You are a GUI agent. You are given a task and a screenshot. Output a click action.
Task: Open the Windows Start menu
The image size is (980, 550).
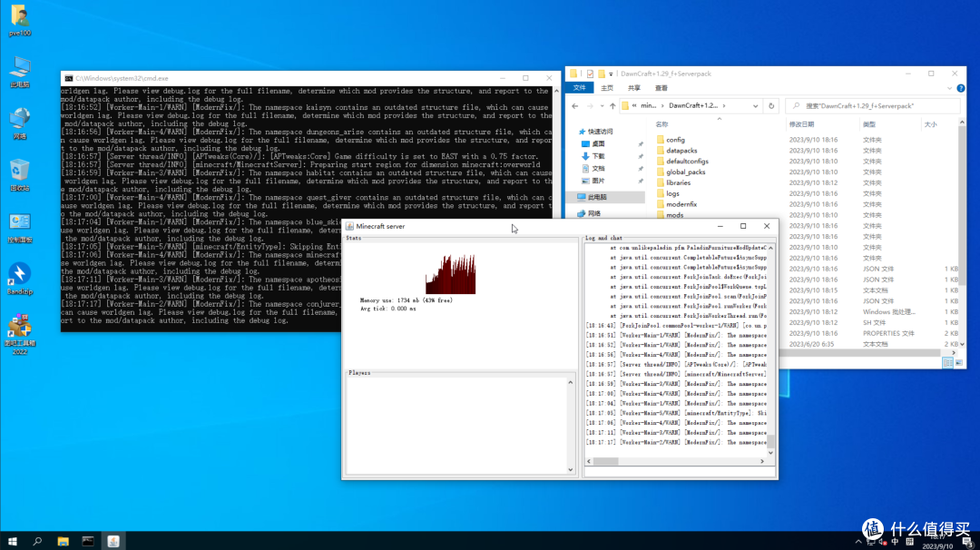coord(13,541)
